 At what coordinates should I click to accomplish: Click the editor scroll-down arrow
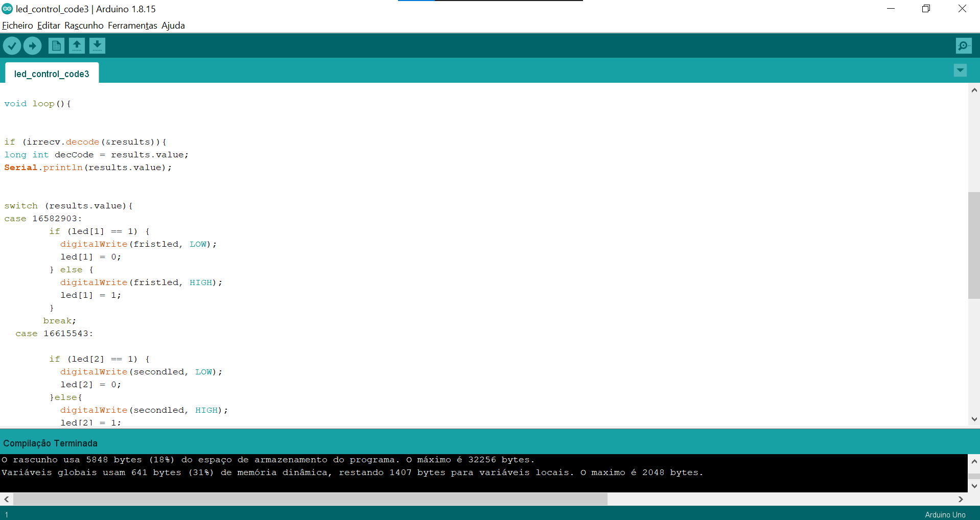pos(974,419)
